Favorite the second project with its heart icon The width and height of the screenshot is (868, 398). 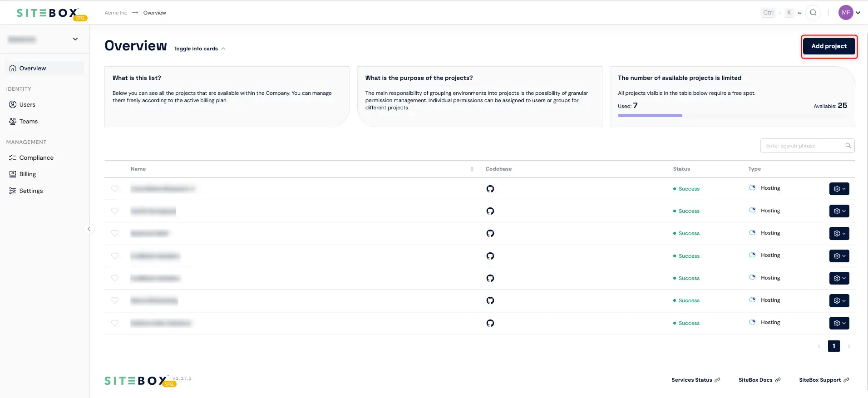(x=115, y=211)
